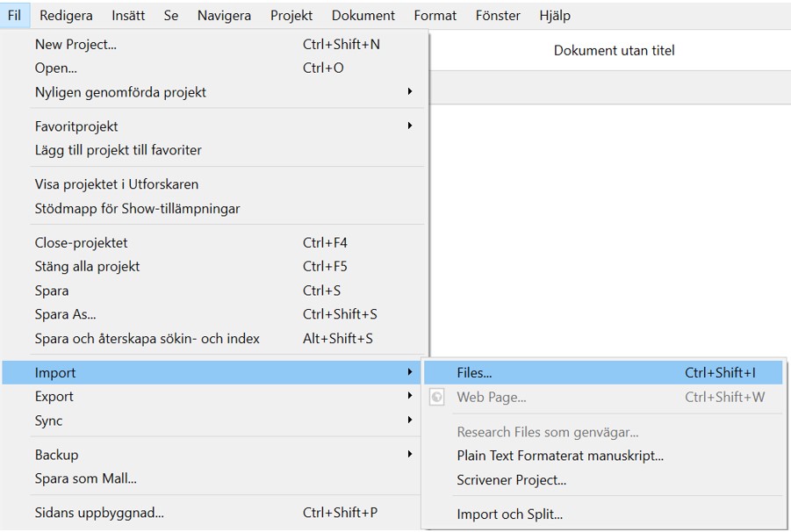The height and width of the screenshot is (532, 791).
Task: Open the Redigera menu
Action: pyautogui.click(x=66, y=16)
